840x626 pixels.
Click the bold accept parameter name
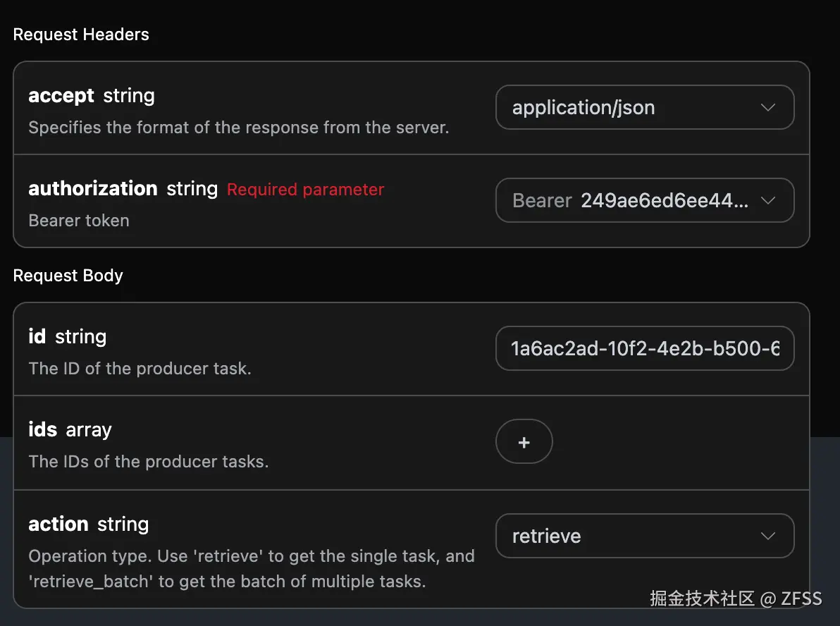(x=61, y=96)
